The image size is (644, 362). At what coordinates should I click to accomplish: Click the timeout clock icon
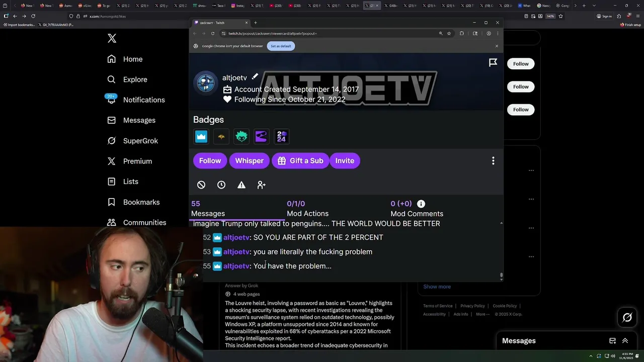(x=221, y=185)
